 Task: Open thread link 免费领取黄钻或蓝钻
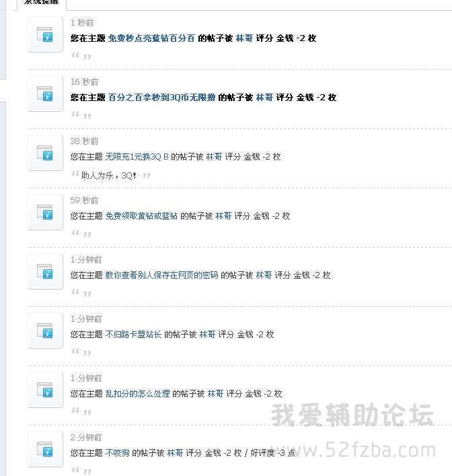click(141, 216)
